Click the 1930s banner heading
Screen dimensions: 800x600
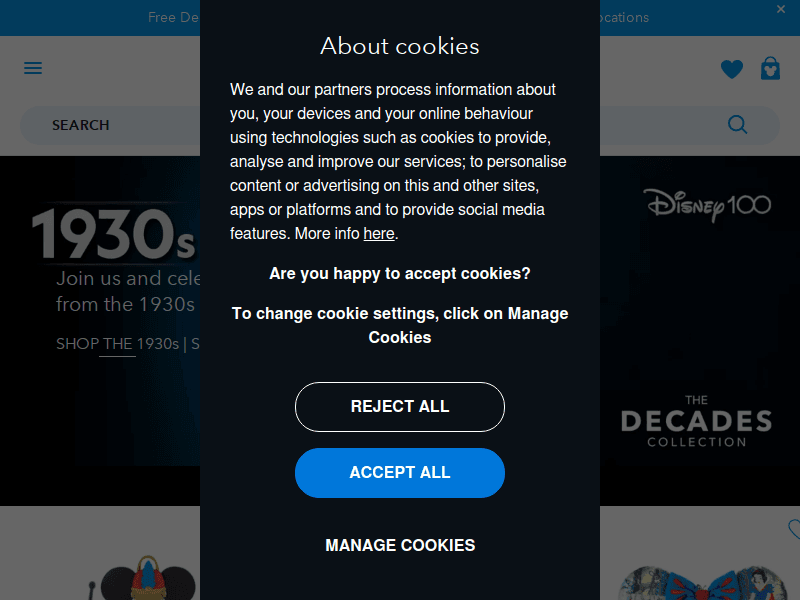tap(113, 235)
